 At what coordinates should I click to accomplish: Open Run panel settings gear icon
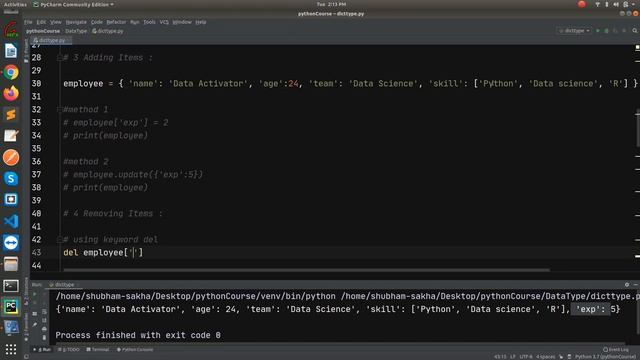tap(627, 284)
